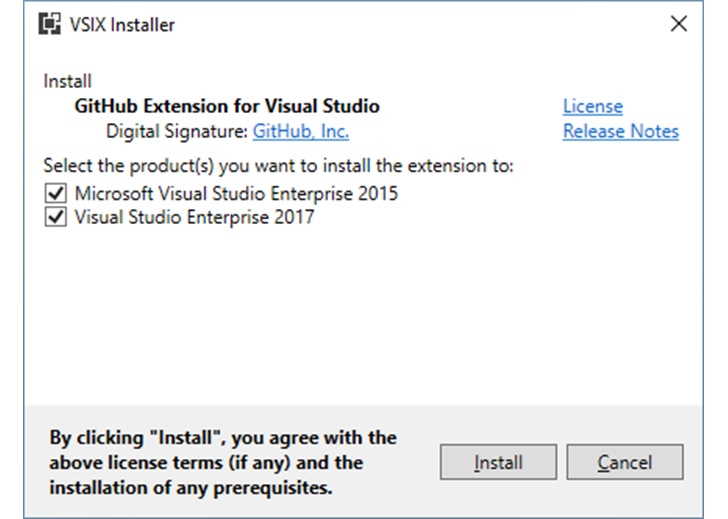This screenshot has width=728, height=519.
Task: Click the empty title bar area
Action: pyautogui.click(x=418, y=24)
